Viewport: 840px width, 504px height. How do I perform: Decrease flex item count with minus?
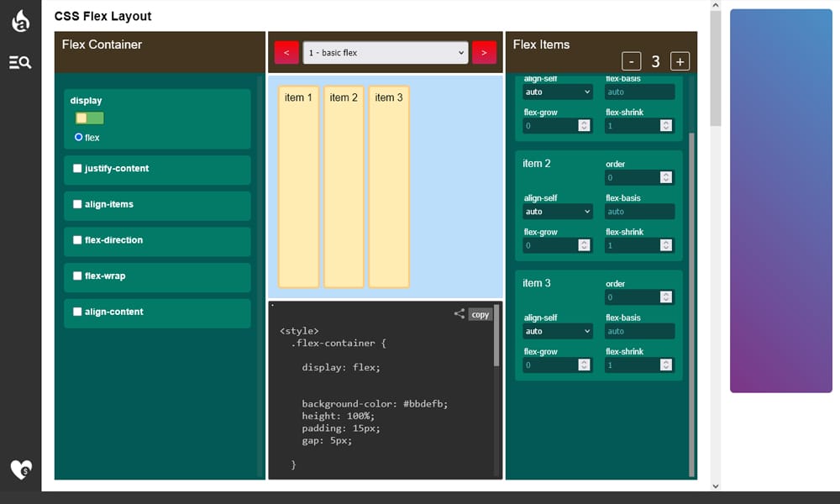coord(633,61)
